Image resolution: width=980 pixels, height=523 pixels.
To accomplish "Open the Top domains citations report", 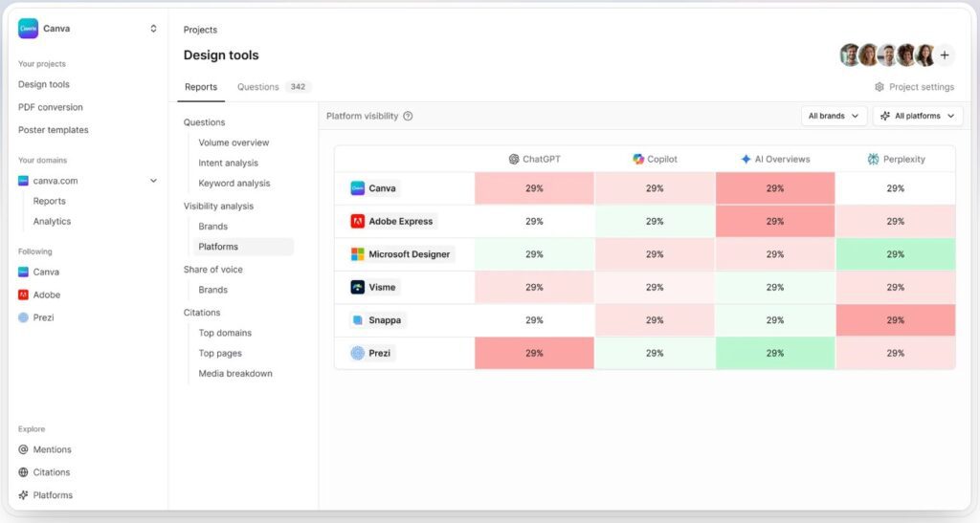I will click(x=225, y=333).
